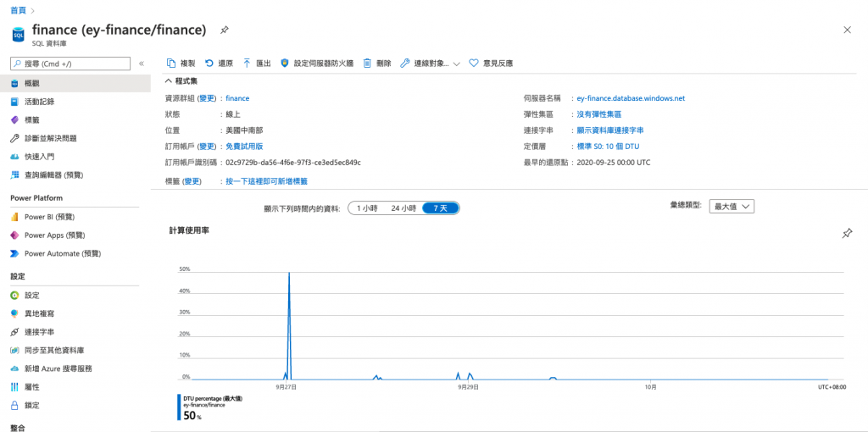Click 變更 next to 訂用帳戶
Image resolution: width=868 pixels, height=432 pixels.
click(207, 146)
